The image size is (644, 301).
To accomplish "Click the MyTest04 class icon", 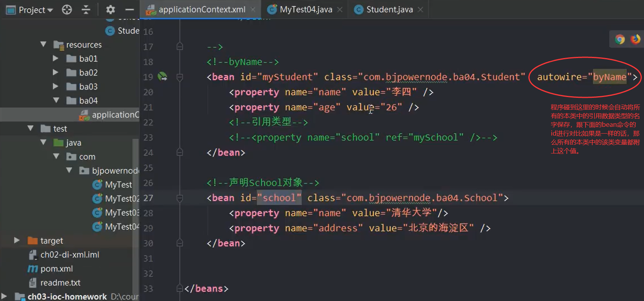I will point(98,226).
